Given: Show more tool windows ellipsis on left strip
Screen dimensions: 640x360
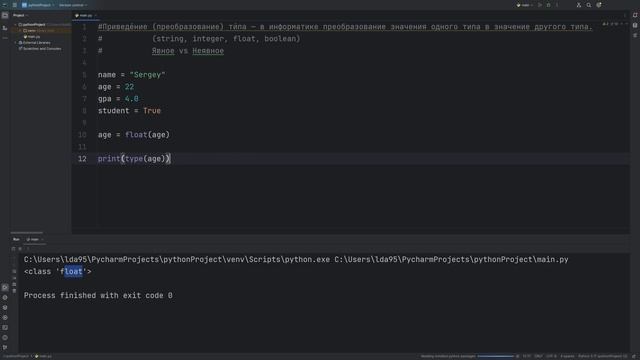Looking at the screenshot, I should pyautogui.click(x=5, y=38).
